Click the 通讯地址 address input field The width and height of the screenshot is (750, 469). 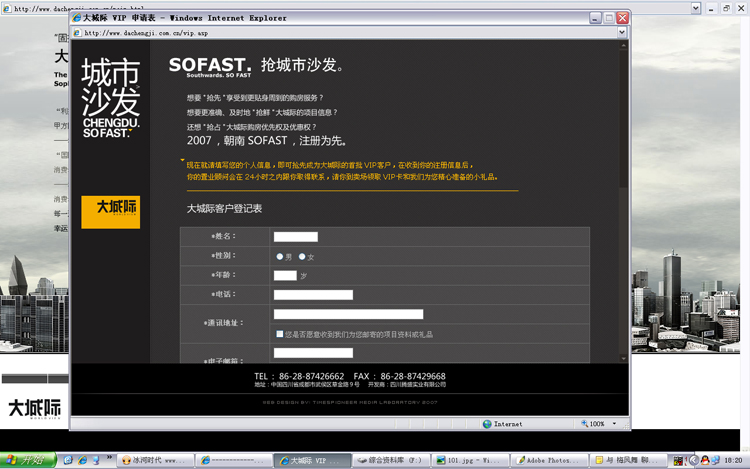point(348,314)
